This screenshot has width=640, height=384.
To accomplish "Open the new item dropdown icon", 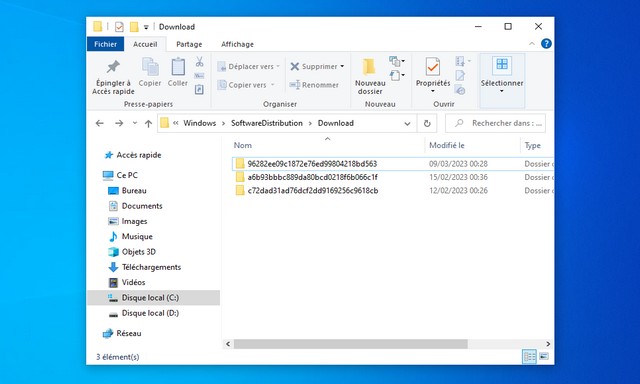I will click(397, 62).
